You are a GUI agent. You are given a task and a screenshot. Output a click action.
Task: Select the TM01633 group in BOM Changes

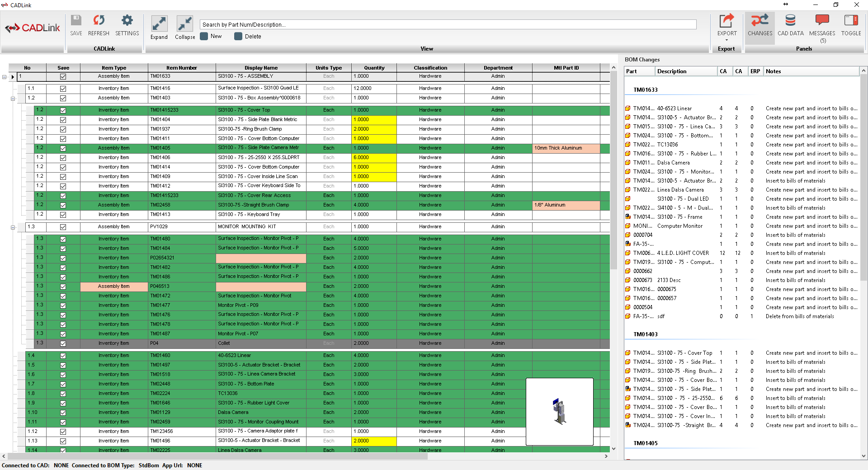[x=646, y=90]
